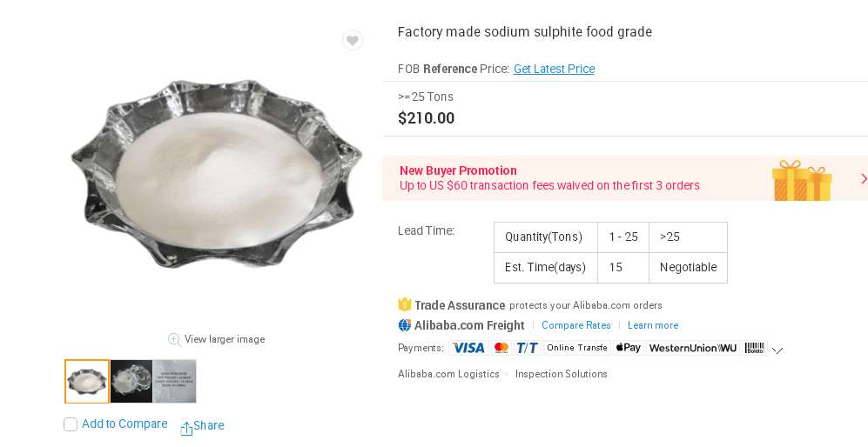Select the second product thumbnail on black background
This screenshot has height=447, width=868.
131,381
